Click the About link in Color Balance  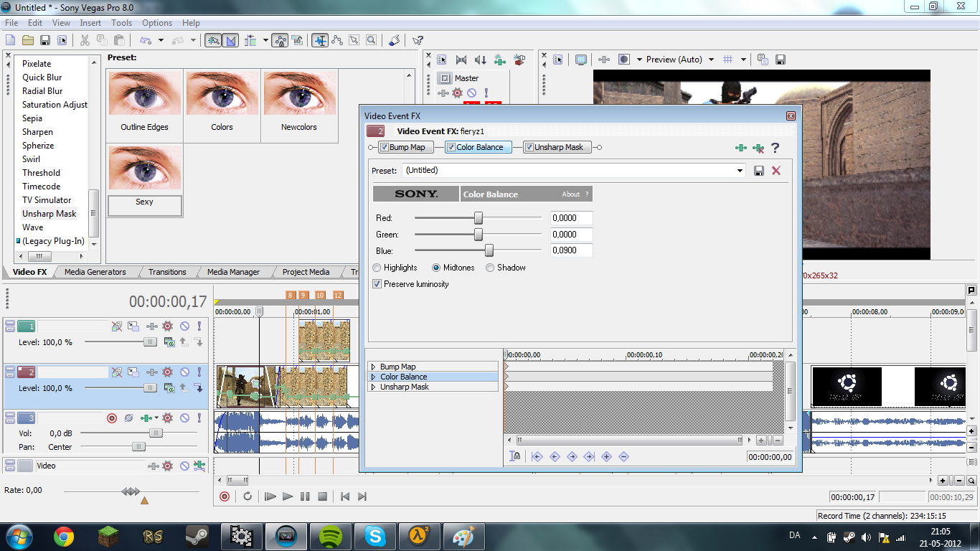571,194
